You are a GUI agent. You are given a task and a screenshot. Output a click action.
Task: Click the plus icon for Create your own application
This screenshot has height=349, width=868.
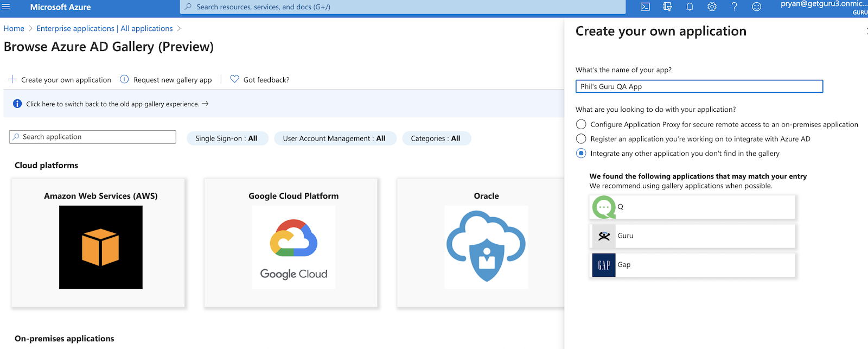pos(12,79)
